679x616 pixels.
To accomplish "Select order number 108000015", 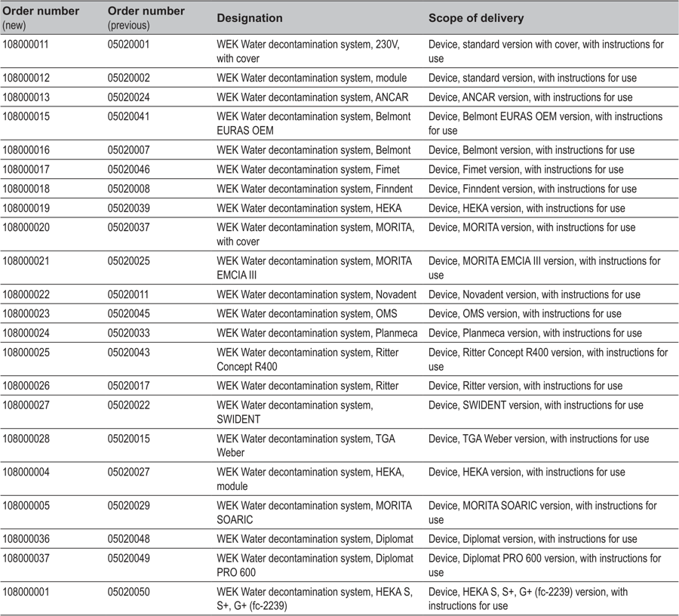I will click(26, 116).
